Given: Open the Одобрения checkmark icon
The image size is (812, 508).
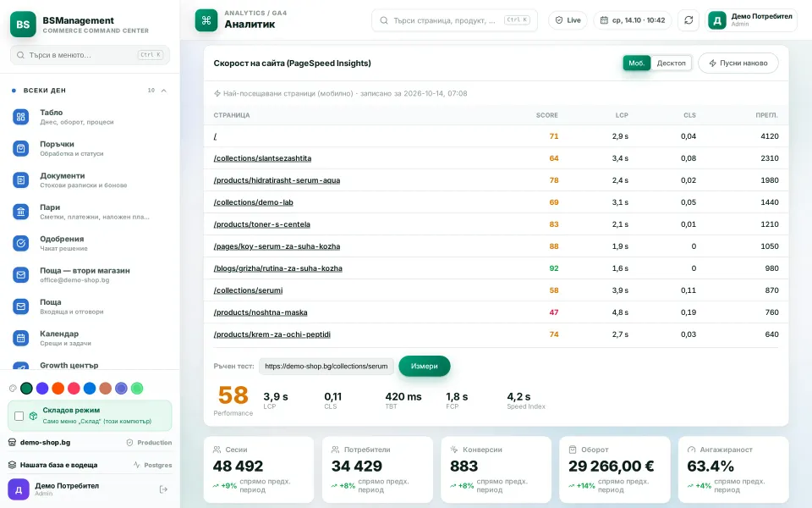Looking at the screenshot, I should coord(20,243).
